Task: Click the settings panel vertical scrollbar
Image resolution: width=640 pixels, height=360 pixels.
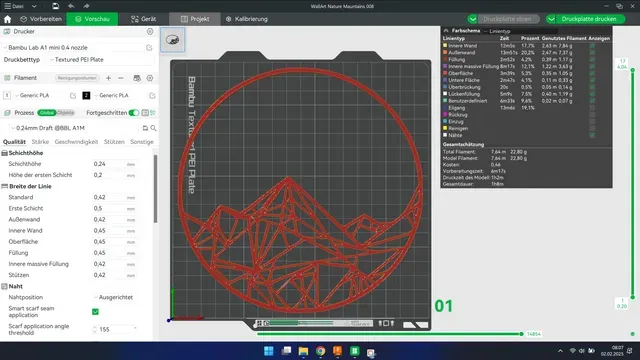Action: point(156,189)
